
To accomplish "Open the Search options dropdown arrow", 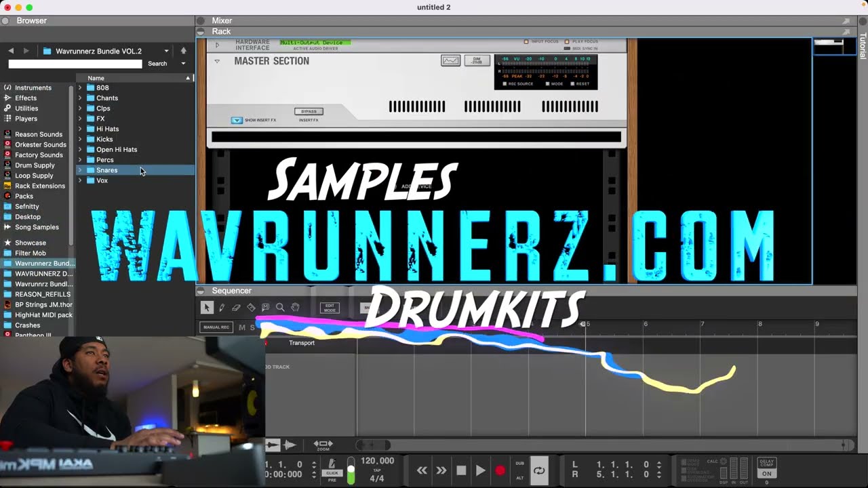I will pos(183,64).
